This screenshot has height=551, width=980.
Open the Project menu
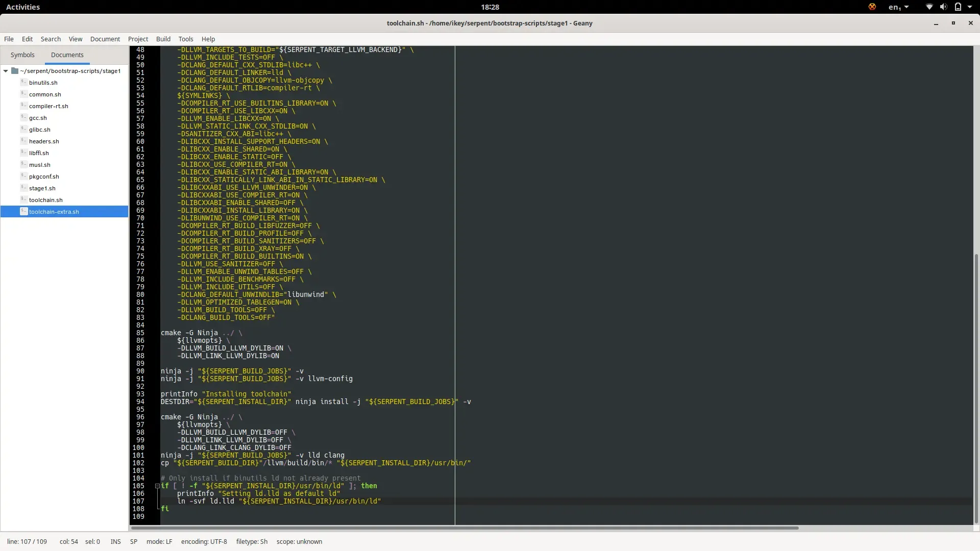138,39
